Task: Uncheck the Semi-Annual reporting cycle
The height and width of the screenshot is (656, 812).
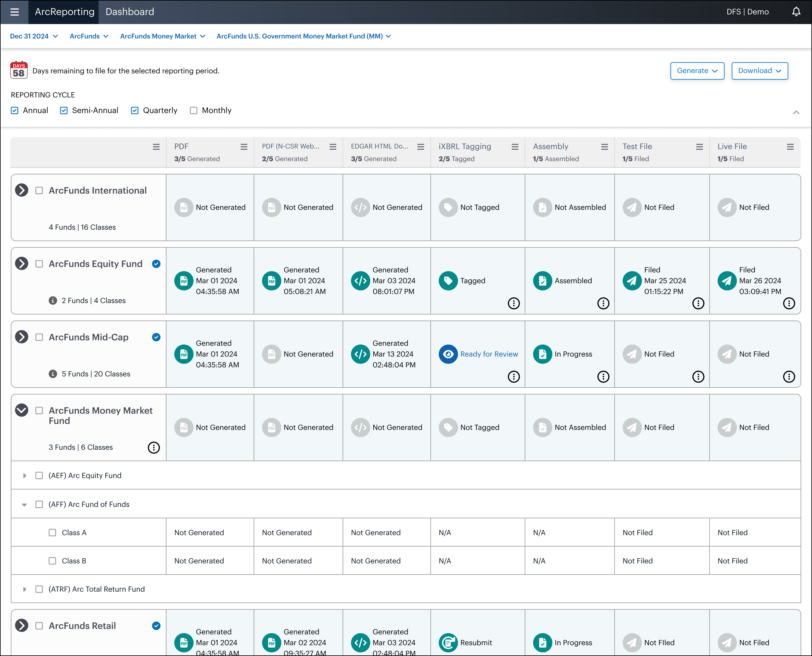Action: (x=64, y=111)
